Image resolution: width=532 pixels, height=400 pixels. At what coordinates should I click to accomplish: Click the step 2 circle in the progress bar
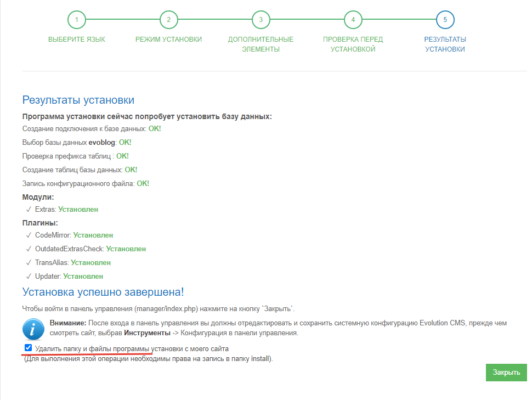pos(168,20)
